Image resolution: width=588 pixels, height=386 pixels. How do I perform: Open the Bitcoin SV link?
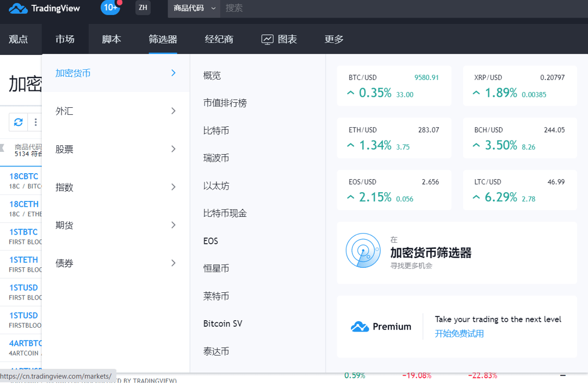(x=223, y=324)
